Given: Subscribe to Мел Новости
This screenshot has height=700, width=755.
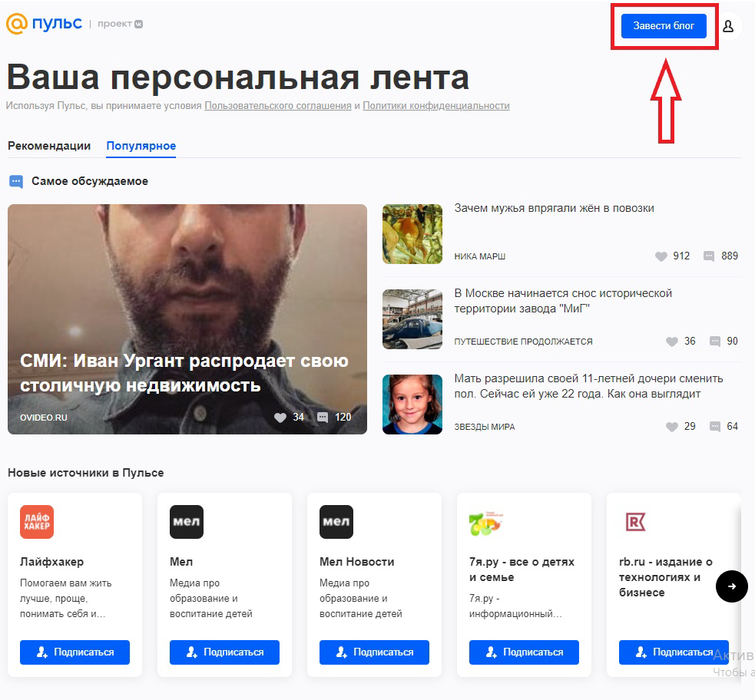Looking at the screenshot, I should point(374,652).
